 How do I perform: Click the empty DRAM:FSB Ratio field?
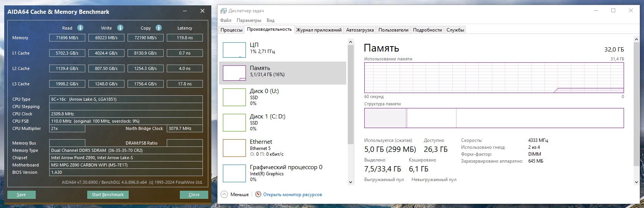[185, 143]
